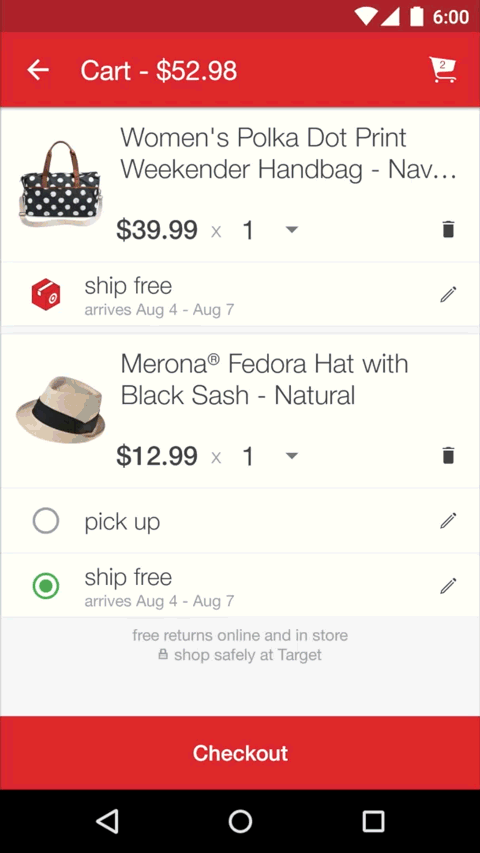Delete the Polka Dot Handbag from cart

pyautogui.click(x=448, y=230)
